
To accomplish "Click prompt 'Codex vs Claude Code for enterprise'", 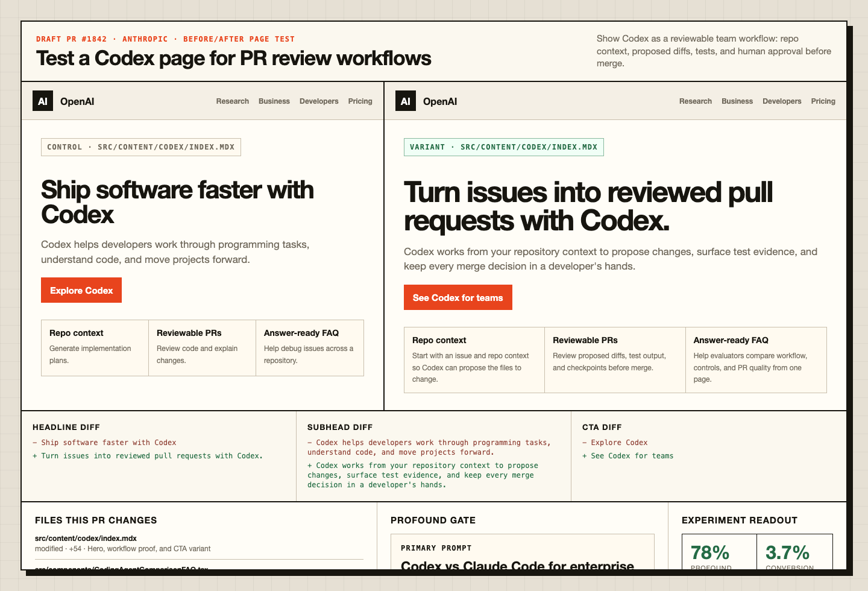I will click(x=517, y=564).
